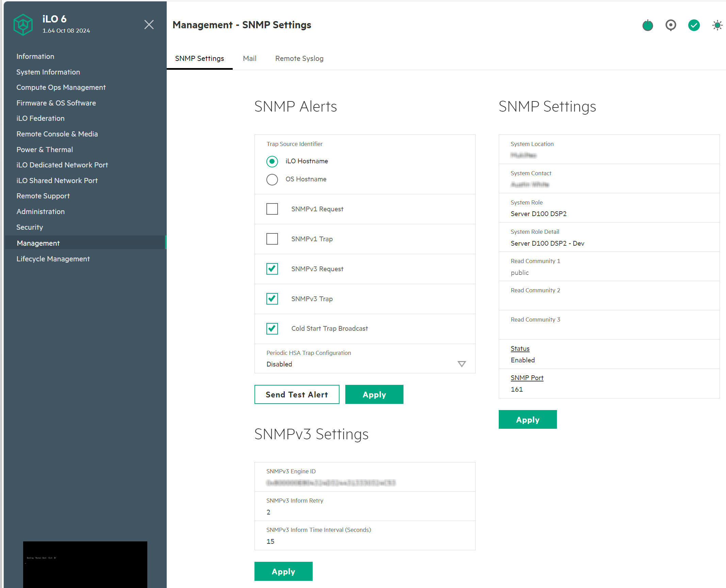
Task: Select Management in the sidebar
Action: pyautogui.click(x=85, y=243)
